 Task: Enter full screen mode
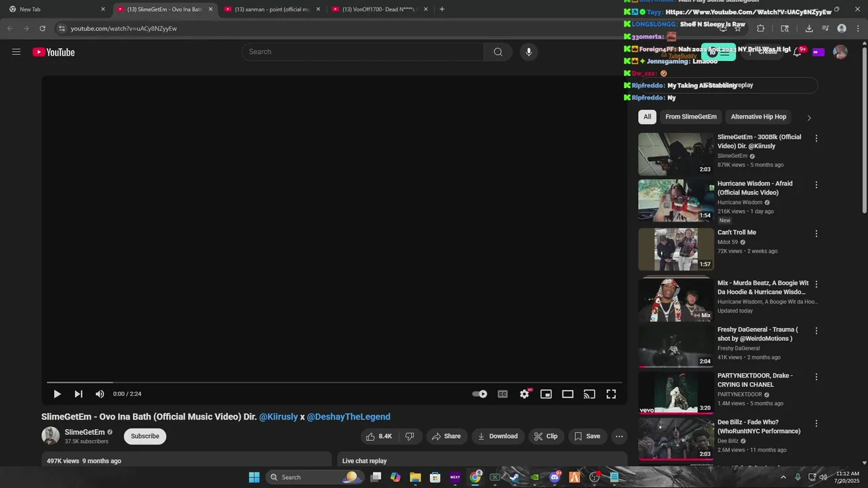(611, 394)
